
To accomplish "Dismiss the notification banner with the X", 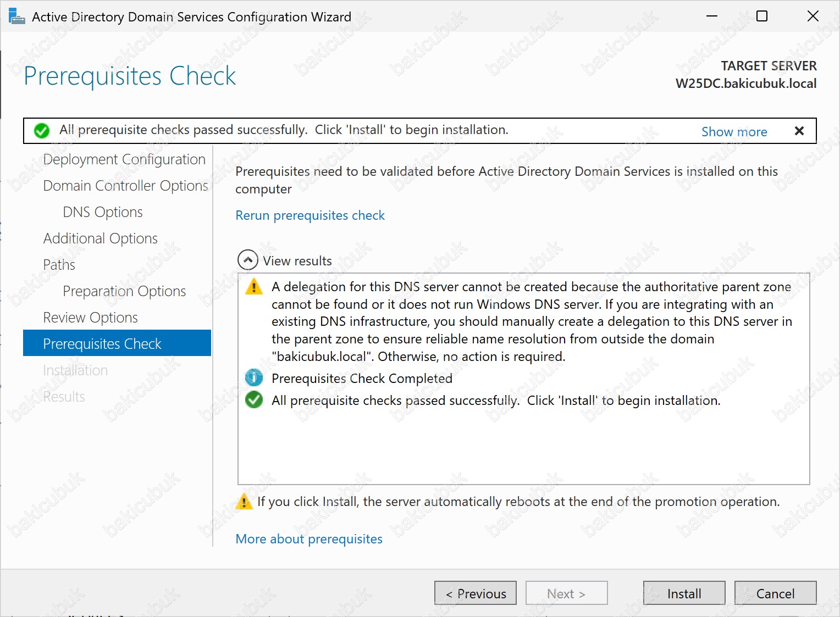I will pos(799,131).
